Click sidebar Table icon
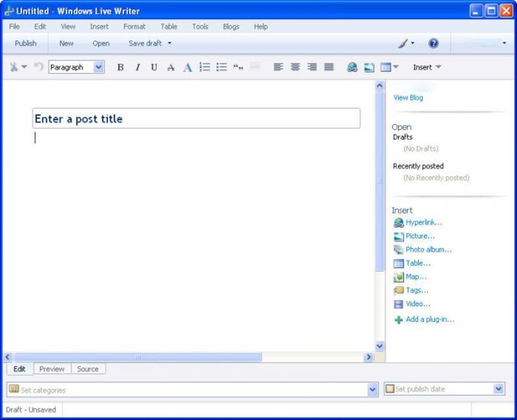The width and height of the screenshot is (517, 420). [x=398, y=263]
